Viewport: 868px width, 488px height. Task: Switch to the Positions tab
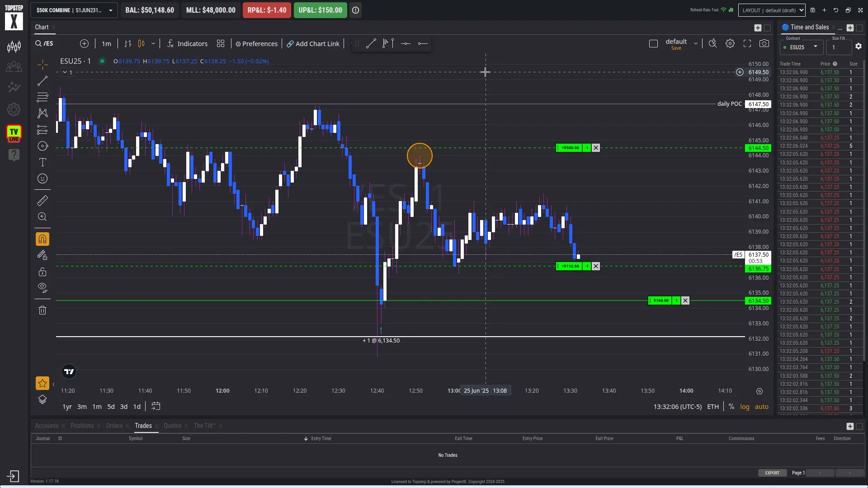tap(82, 426)
